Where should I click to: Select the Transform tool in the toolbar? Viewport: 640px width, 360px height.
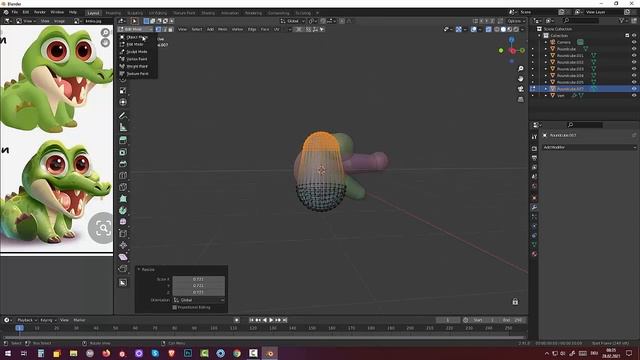[123, 102]
